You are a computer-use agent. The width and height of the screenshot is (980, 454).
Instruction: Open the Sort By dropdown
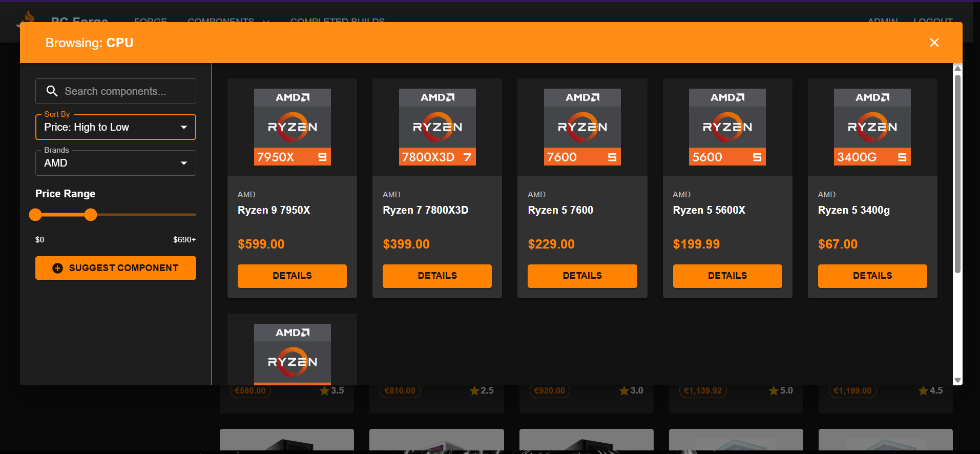[115, 127]
